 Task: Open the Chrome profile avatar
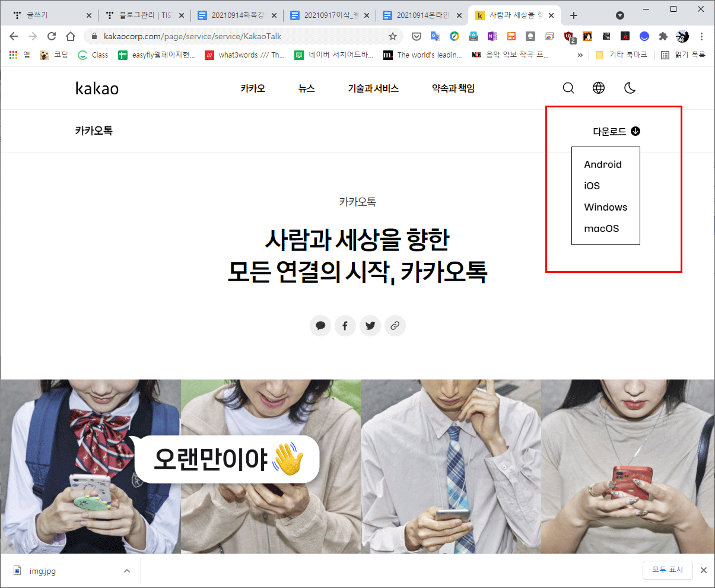tap(682, 36)
